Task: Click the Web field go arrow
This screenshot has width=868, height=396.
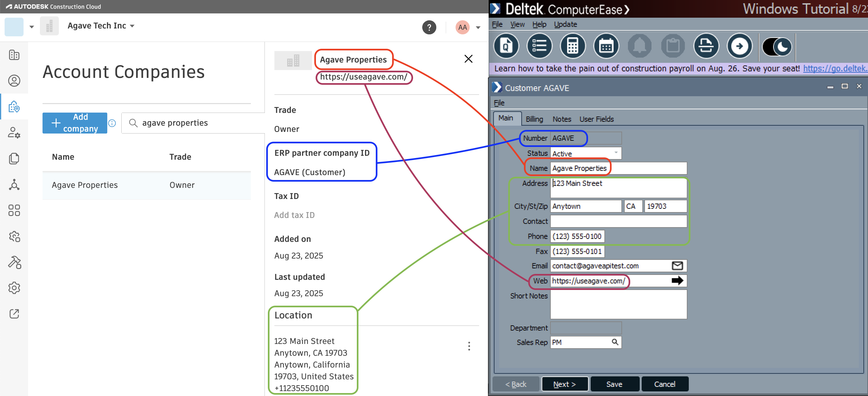Action: click(677, 281)
